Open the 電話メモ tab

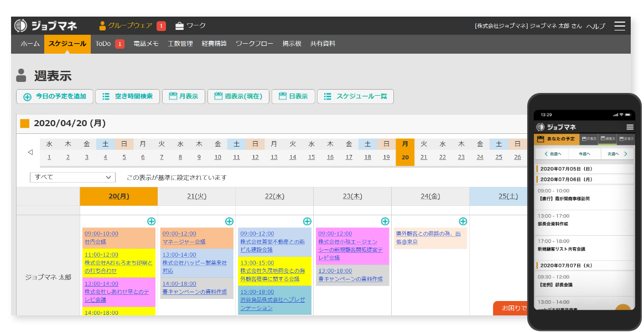(x=146, y=44)
